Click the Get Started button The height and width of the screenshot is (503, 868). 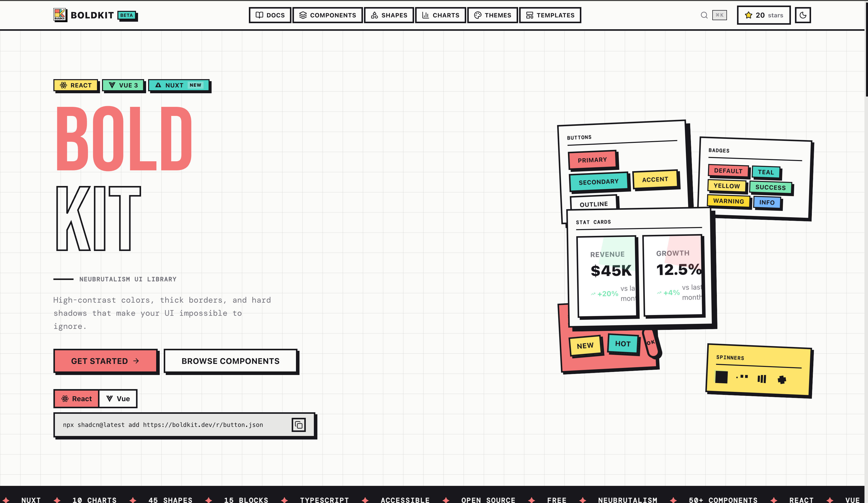tap(105, 361)
